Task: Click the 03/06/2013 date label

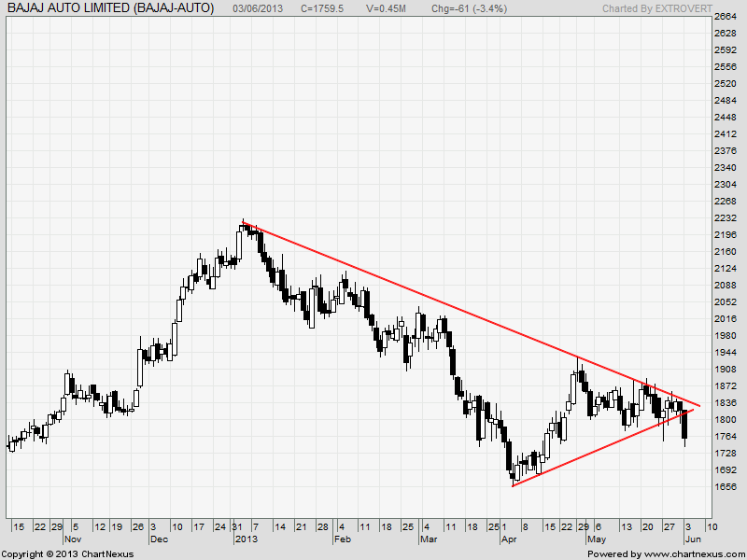Action: (x=260, y=8)
